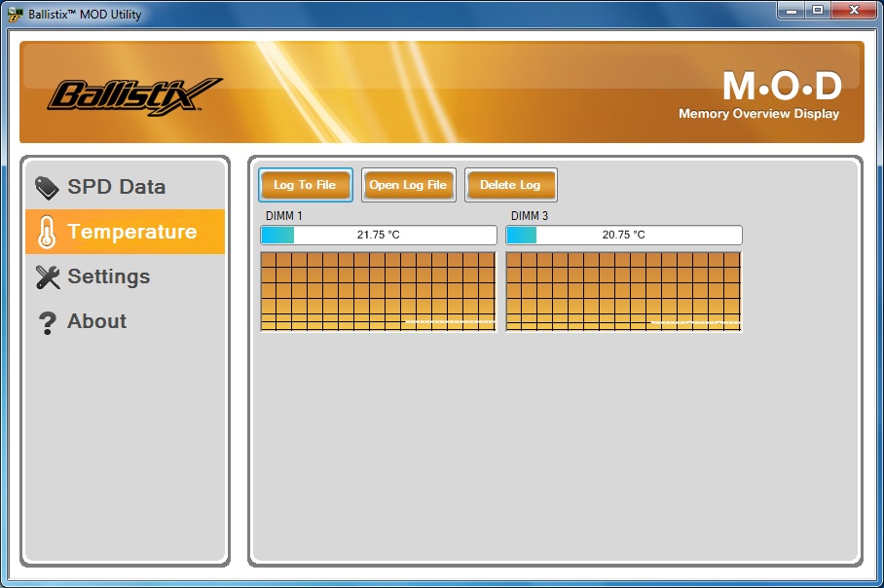Click the Settings wrench and screwdriver icon
This screenshot has height=588, width=884.
click(x=48, y=276)
